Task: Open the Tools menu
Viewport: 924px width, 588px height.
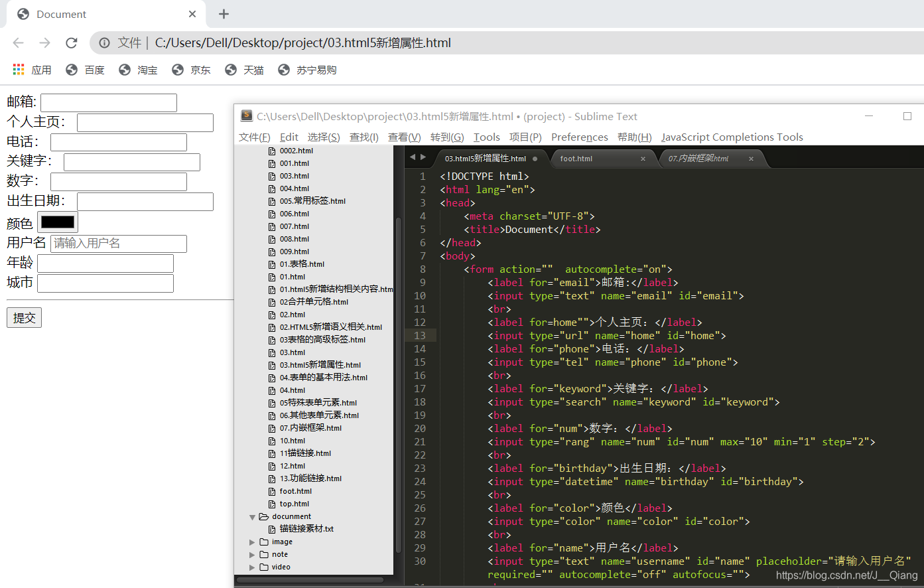Action: tap(487, 137)
